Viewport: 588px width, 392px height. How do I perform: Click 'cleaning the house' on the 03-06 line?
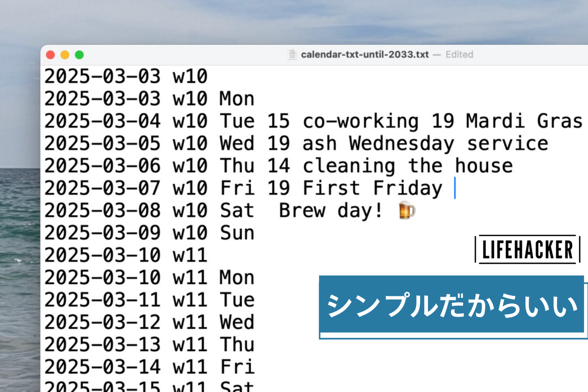(408, 166)
